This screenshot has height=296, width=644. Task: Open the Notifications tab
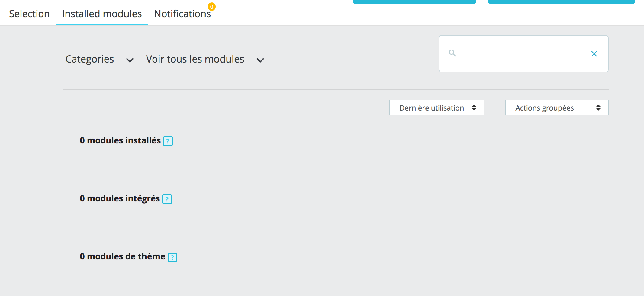[x=182, y=14]
